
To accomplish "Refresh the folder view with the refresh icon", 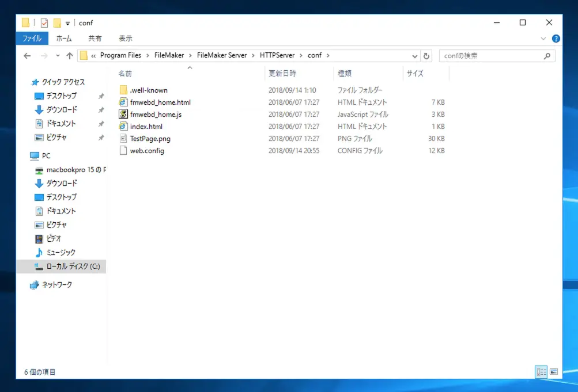I will (x=426, y=55).
